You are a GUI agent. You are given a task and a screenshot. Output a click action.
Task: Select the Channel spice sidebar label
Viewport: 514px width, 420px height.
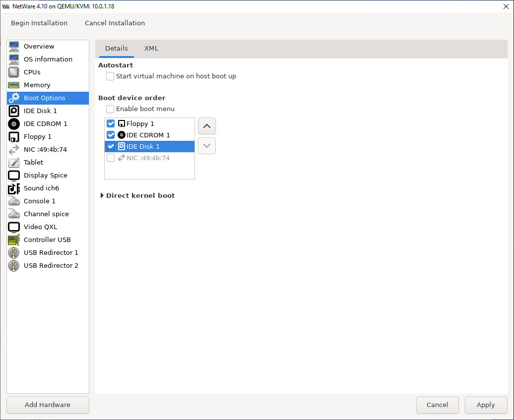pos(46,214)
